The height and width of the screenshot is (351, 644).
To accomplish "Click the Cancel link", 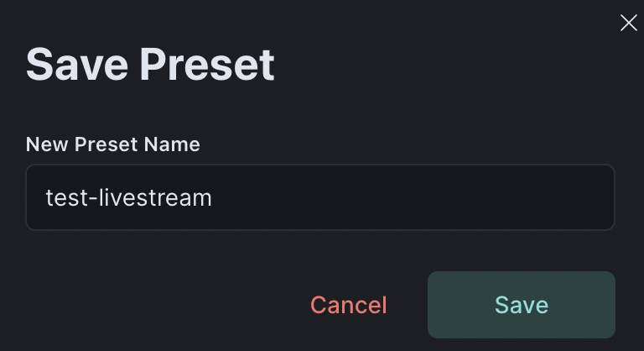I will (x=348, y=305).
